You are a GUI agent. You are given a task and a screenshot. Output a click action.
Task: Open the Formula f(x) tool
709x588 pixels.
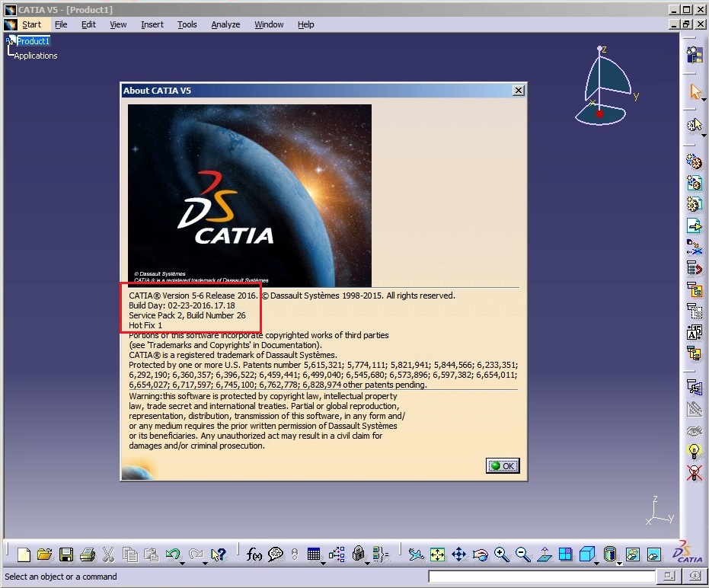(x=254, y=554)
